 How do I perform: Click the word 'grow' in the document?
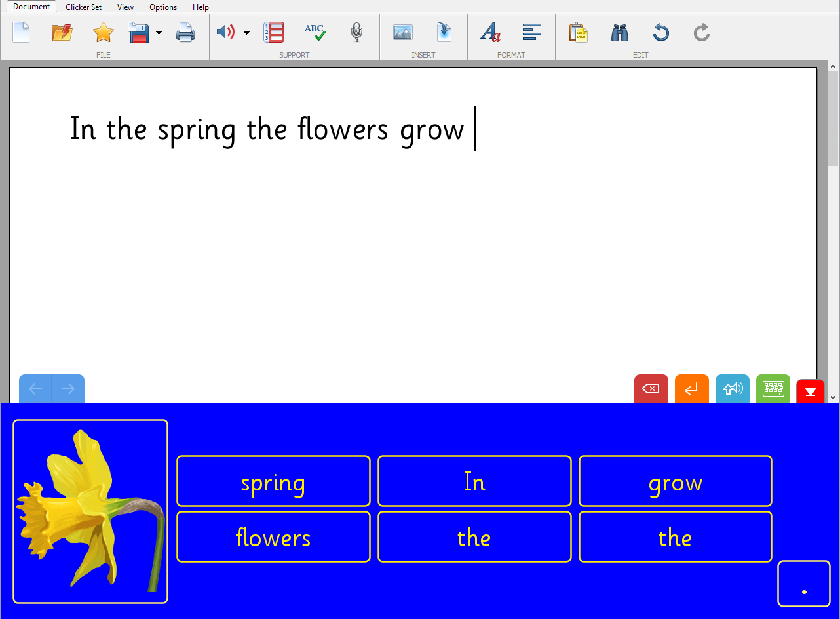click(432, 132)
